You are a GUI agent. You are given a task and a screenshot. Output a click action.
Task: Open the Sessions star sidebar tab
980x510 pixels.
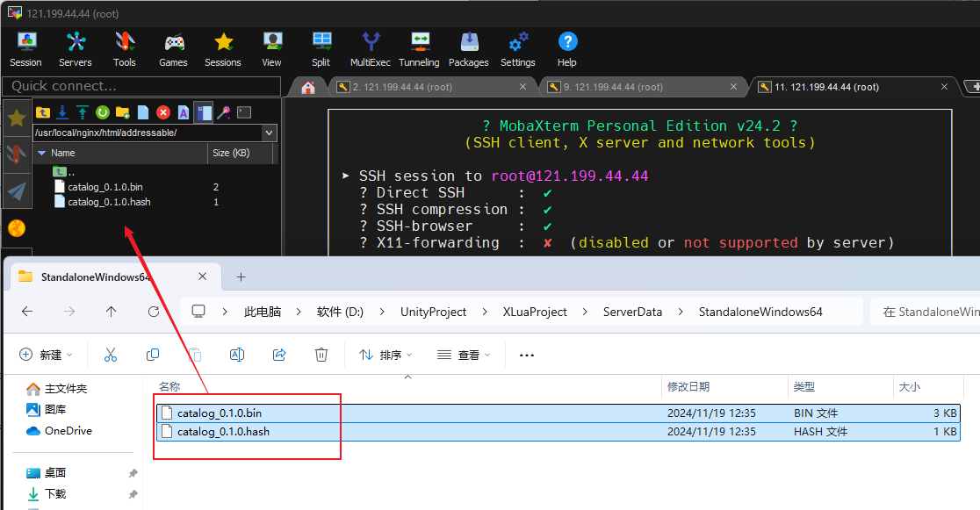(x=17, y=117)
